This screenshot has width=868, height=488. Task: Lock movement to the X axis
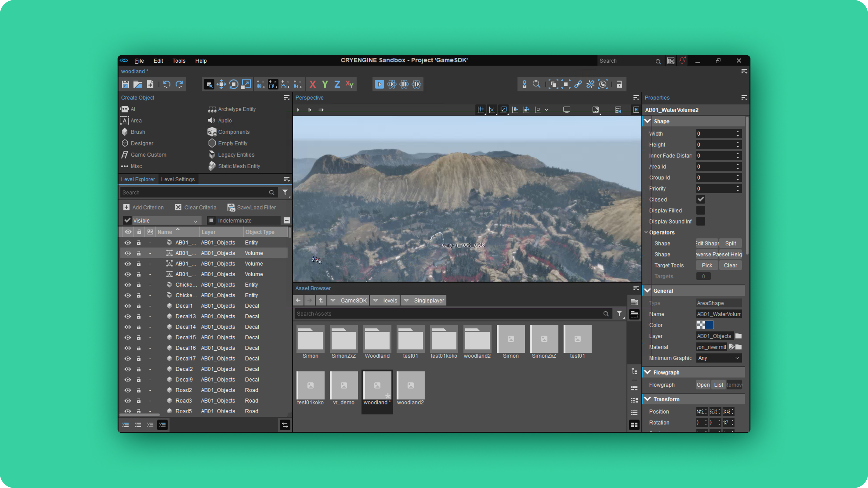[x=312, y=84]
